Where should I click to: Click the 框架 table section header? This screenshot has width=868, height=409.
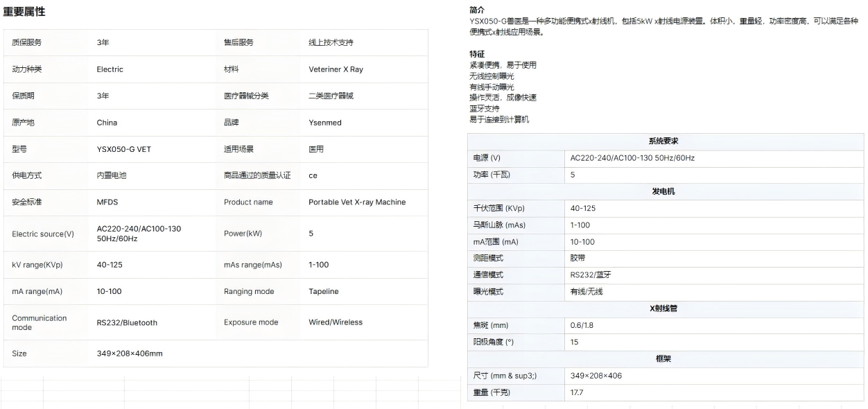pos(663,359)
